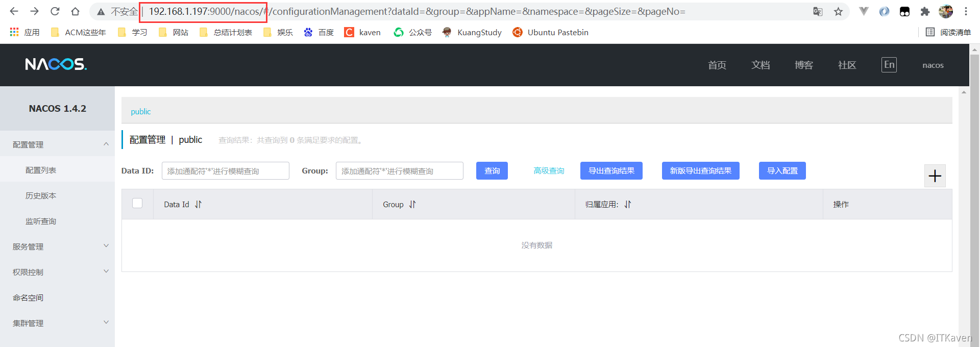Click the black square extension icon
The image size is (980, 347).
click(x=904, y=11)
